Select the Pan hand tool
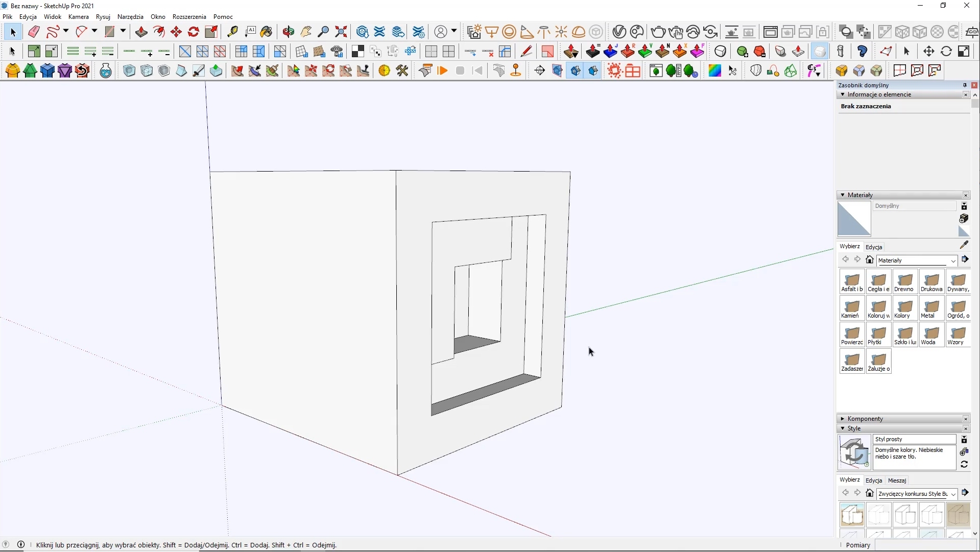The height and width of the screenshot is (552, 980). point(306,32)
